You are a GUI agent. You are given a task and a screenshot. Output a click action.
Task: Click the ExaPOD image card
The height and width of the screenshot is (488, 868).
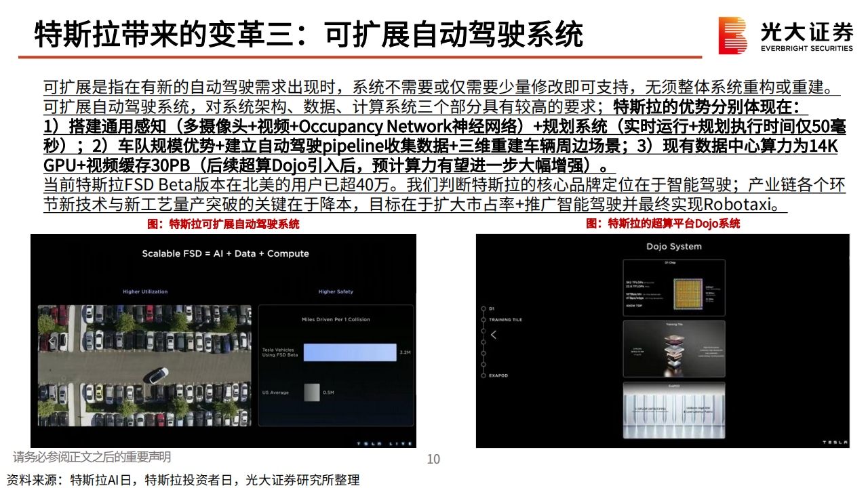point(674,409)
